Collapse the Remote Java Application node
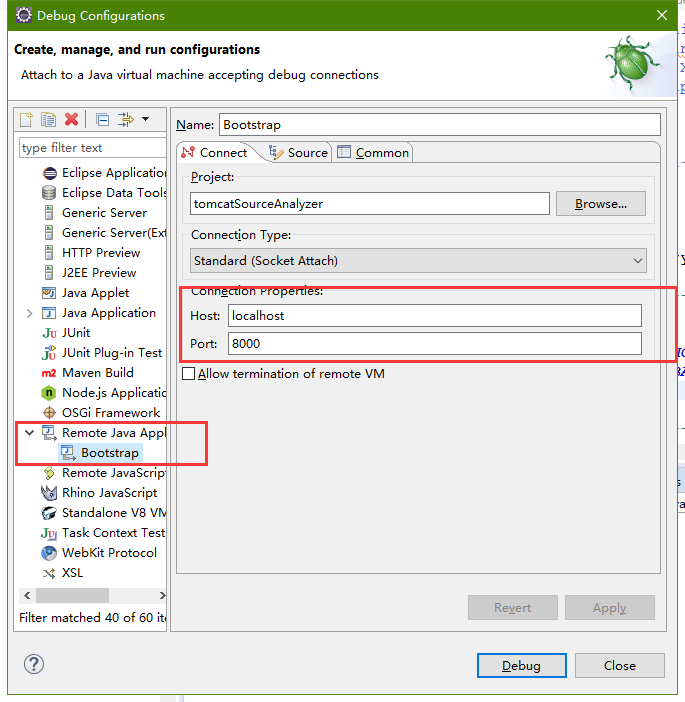 coord(30,432)
